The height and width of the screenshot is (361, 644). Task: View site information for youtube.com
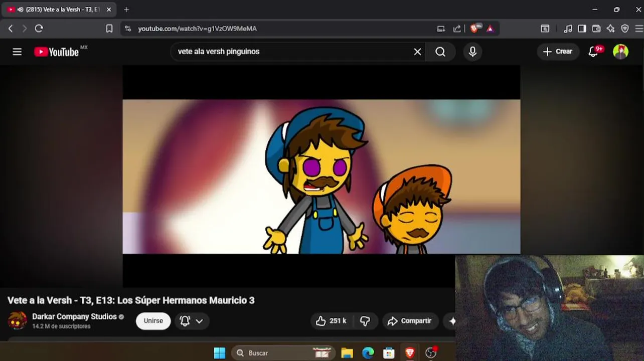pyautogui.click(x=128, y=29)
